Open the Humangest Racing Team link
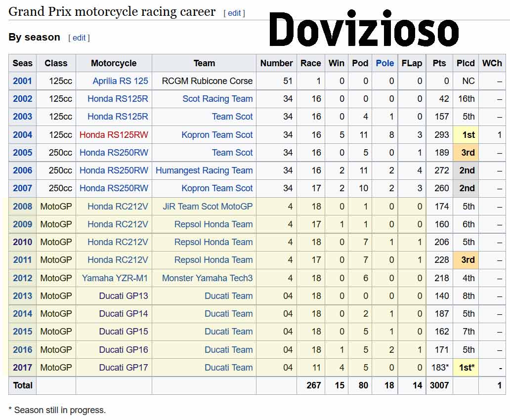This screenshot has height=420, width=510. pyautogui.click(x=204, y=170)
